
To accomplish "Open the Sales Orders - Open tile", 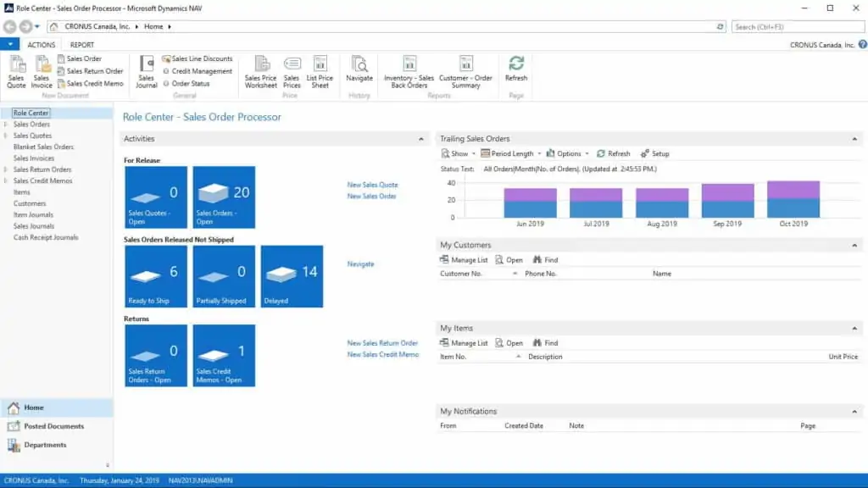I will (224, 197).
